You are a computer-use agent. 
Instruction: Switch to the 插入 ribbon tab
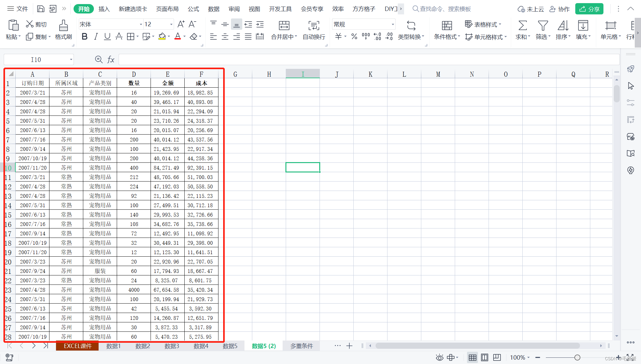(104, 9)
